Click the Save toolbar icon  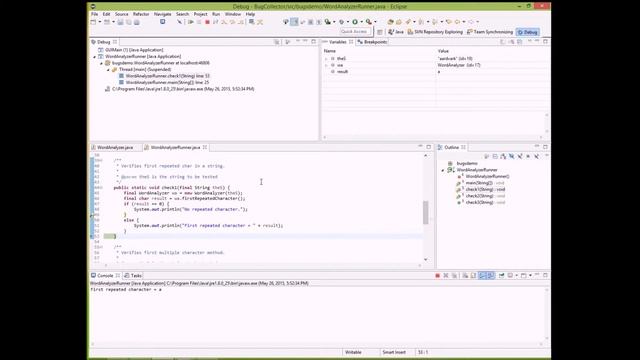point(120,22)
